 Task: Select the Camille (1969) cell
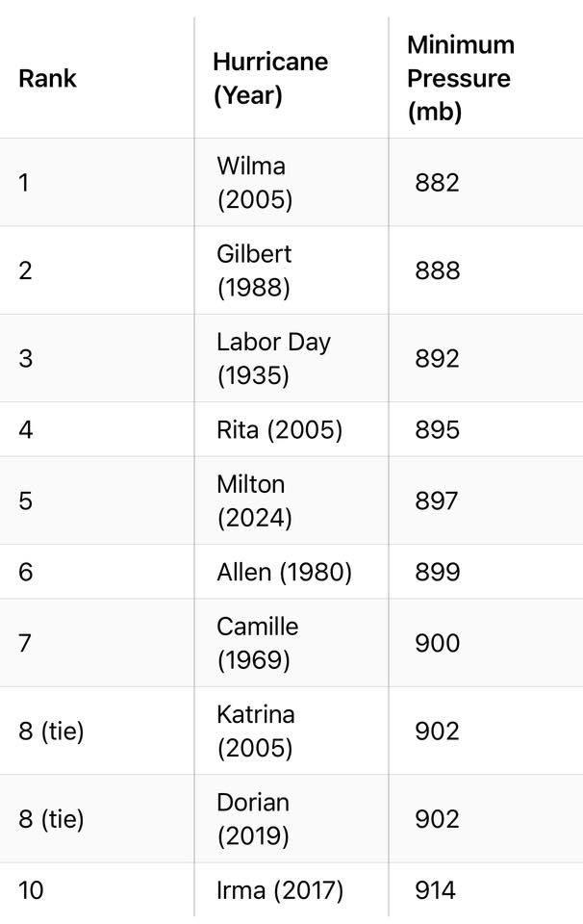(257, 643)
